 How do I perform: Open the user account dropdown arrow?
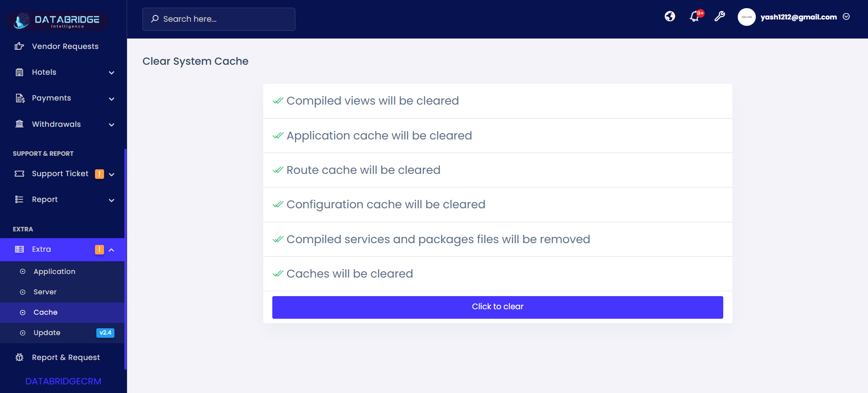coord(846,17)
